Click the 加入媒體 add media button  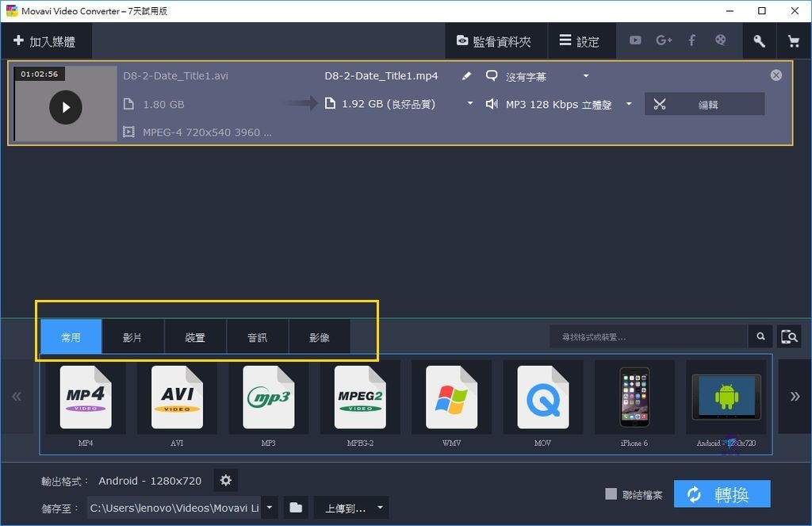pos(45,41)
